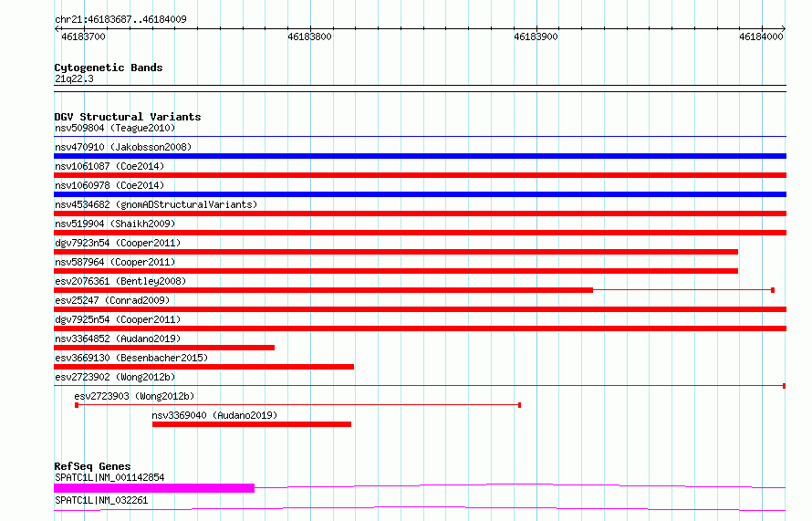Viewport: 812px width, 521px height.
Task: Open the nsv519904 (Shaikh2009) variant
Action: click(115, 224)
